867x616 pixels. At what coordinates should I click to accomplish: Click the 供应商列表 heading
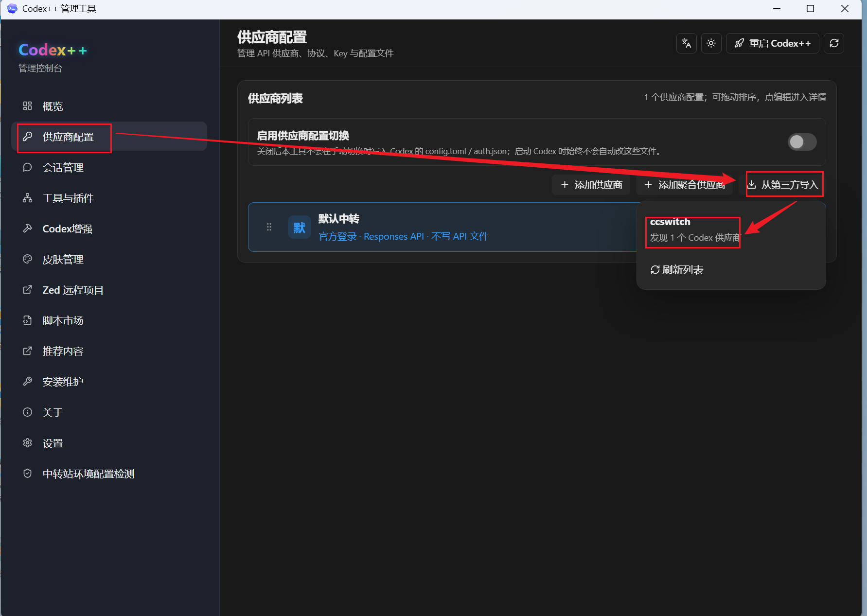tap(275, 99)
